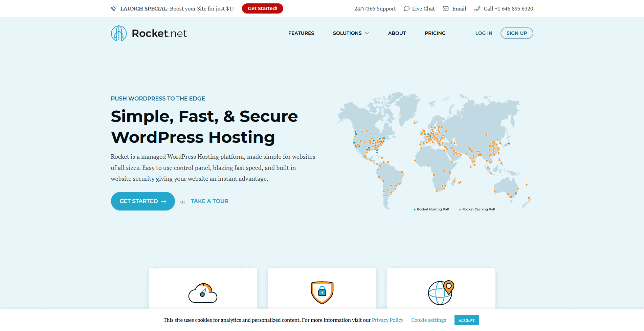Follow the TAKE A TOUR link
The height and width of the screenshot is (331, 644).
click(x=209, y=201)
